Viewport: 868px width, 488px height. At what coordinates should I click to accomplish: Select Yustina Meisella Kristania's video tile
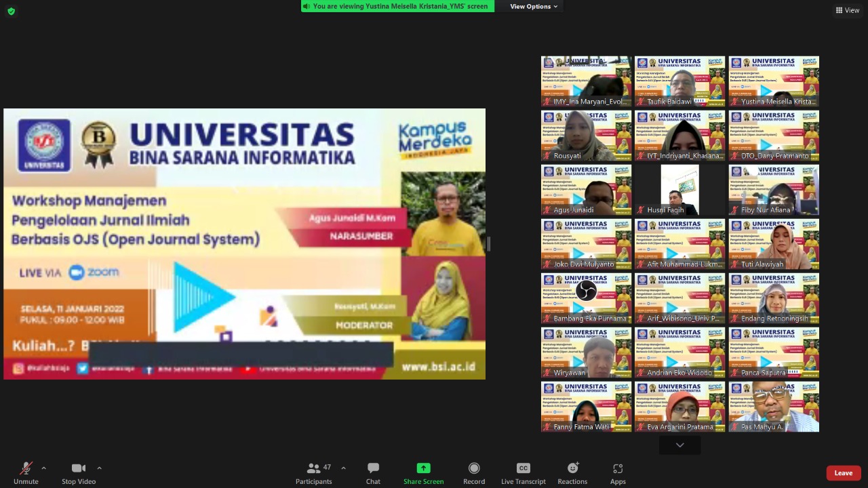pyautogui.click(x=774, y=81)
